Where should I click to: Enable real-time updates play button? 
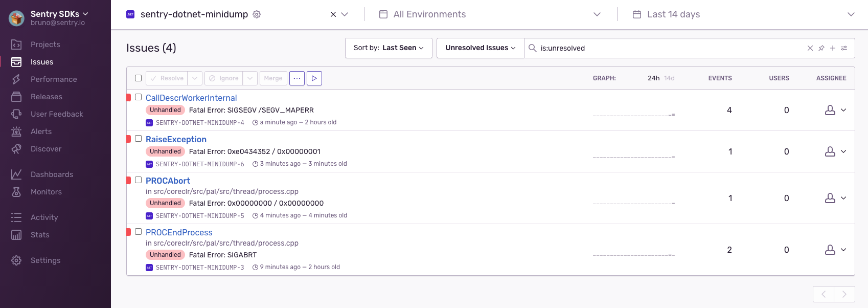pos(314,78)
